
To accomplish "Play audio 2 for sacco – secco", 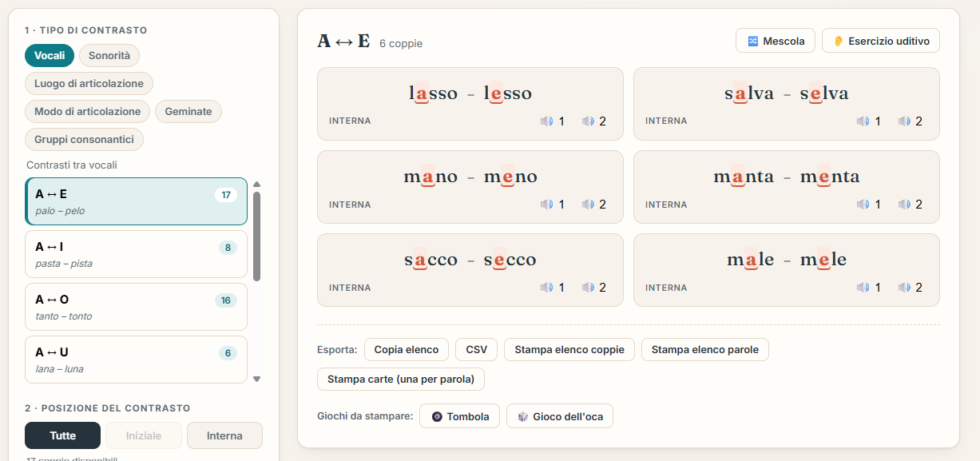I will (594, 288).
